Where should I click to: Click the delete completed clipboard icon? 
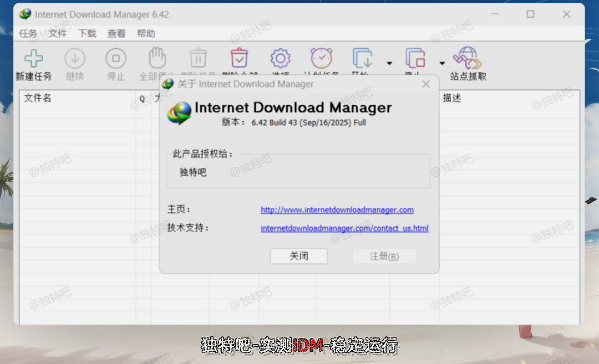239,58
